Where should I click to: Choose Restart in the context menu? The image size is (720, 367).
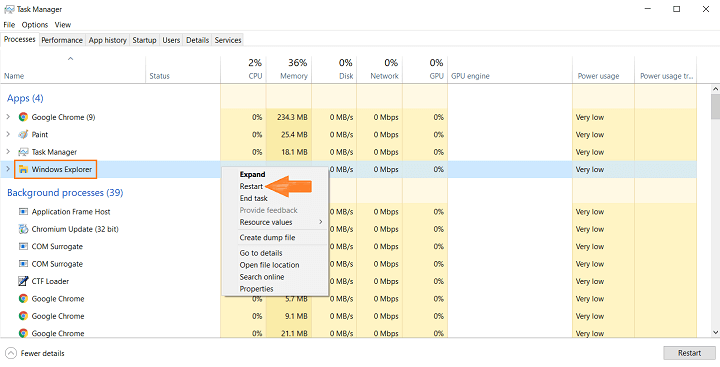[251, 186]
